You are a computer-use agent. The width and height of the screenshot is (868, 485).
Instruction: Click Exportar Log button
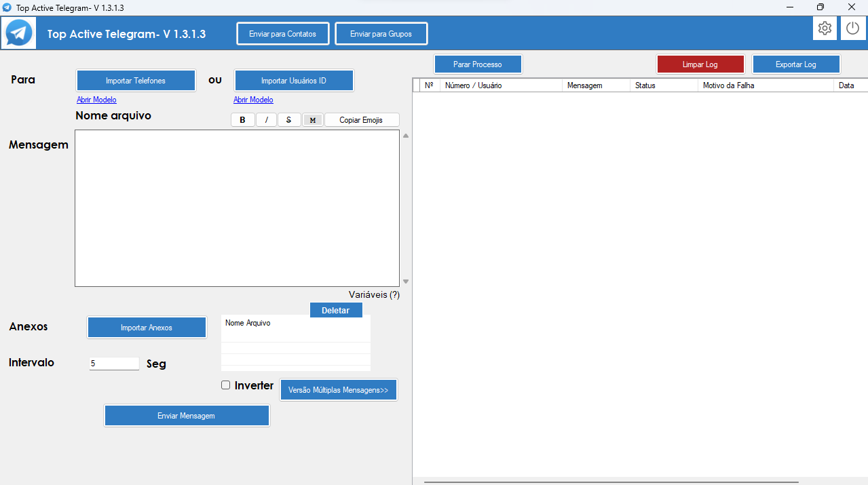796,64
